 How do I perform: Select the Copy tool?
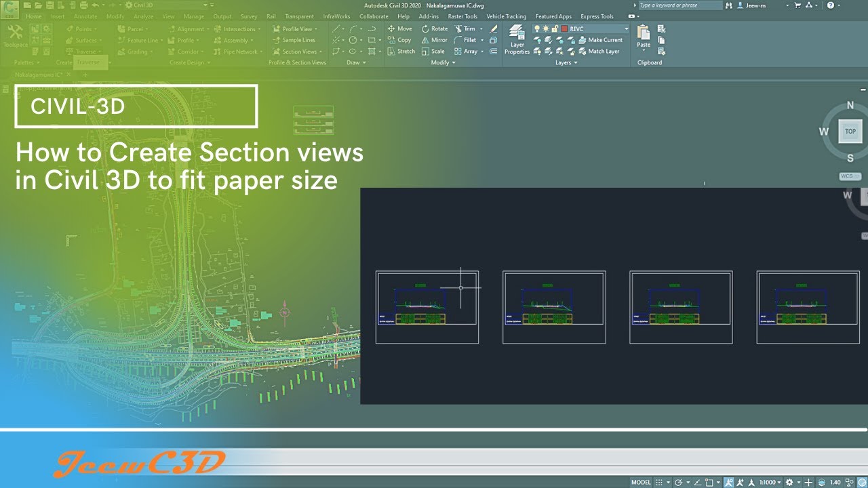click(x=399, y=40)
